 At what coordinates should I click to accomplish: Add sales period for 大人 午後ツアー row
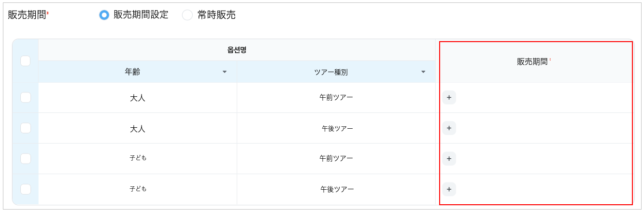(x=449, y=128)
